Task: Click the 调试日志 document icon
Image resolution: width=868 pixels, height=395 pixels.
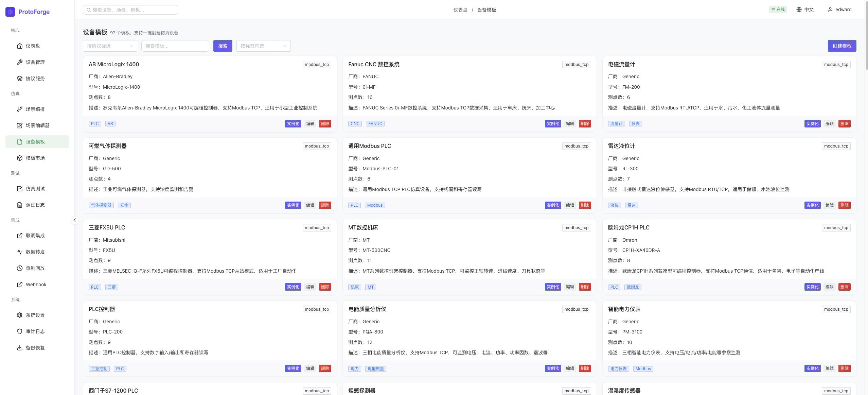Action: [x=20, y=205]
